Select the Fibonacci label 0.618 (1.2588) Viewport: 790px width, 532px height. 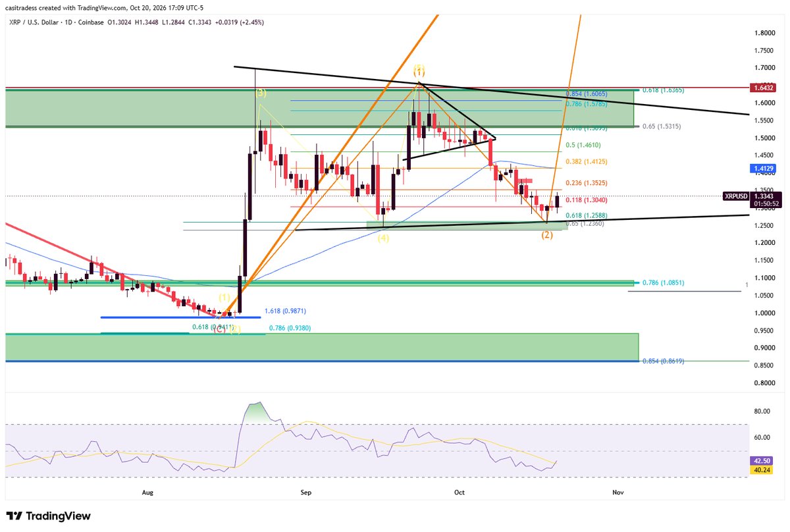point(587,215)
